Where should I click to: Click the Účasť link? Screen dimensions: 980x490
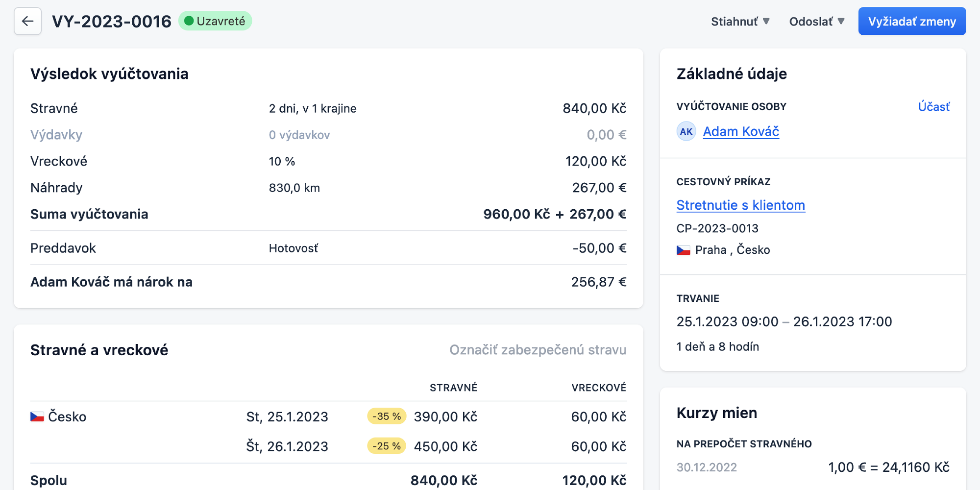933,107
